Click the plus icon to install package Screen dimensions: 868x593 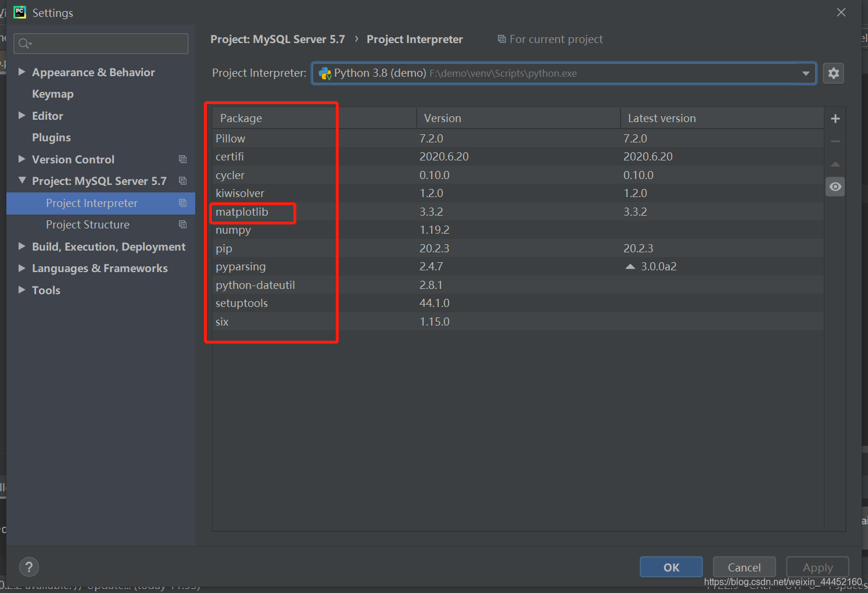pyautogui.click(x=835, y=119)
